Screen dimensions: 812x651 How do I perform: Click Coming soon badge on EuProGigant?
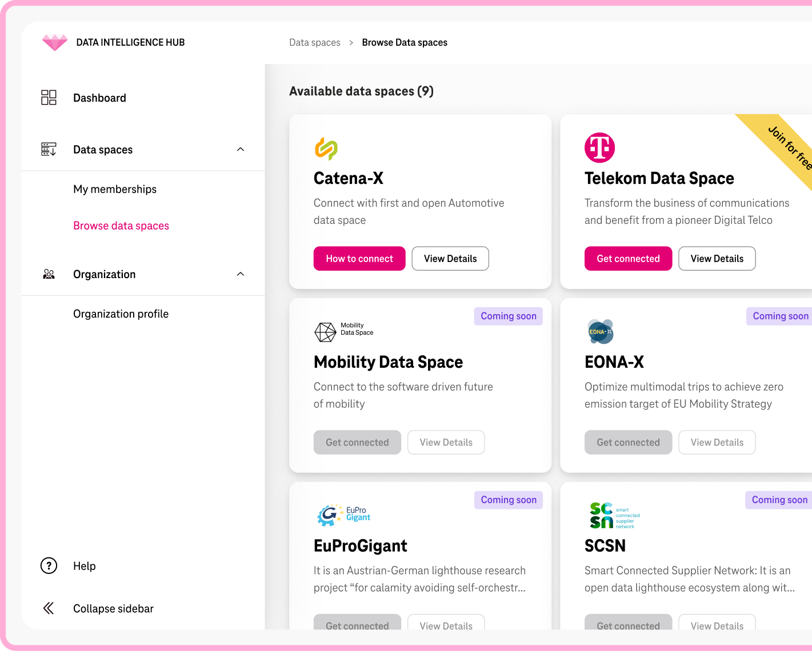[x=509, y=500]
